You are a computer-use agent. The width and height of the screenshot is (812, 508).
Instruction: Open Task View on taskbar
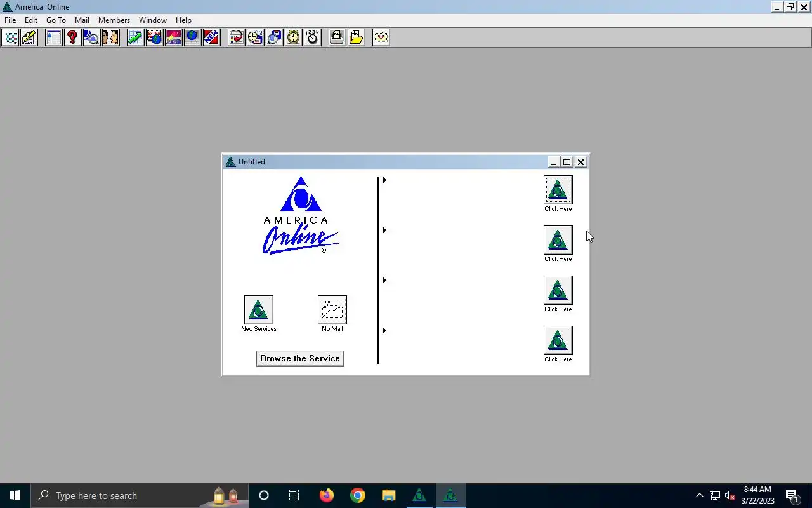click(294, 495)
